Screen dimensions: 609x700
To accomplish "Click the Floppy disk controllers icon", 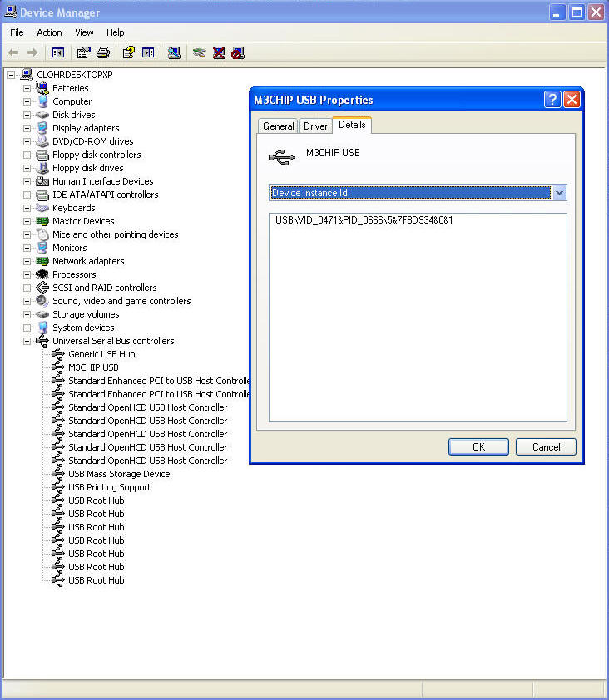I will click(42, 155).
